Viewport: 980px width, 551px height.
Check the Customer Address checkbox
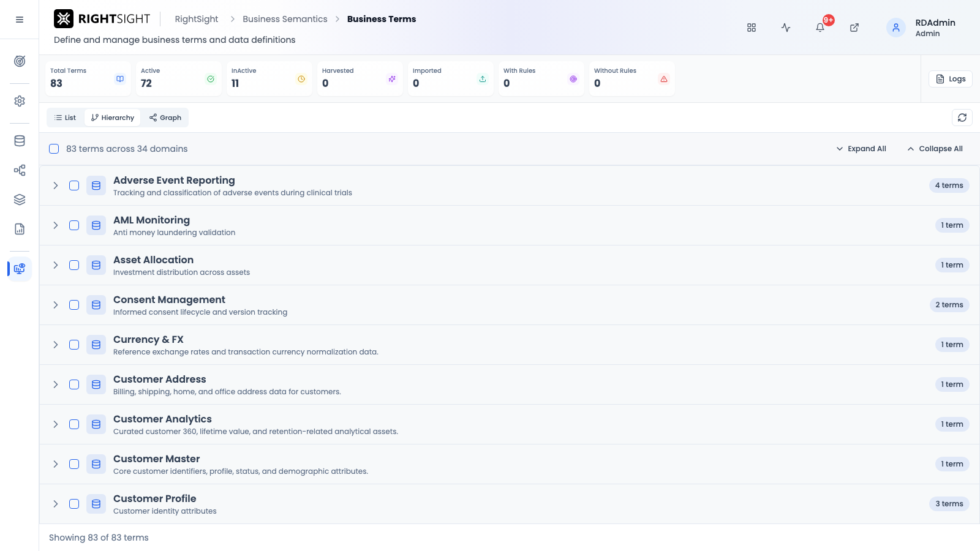[74, 384]
